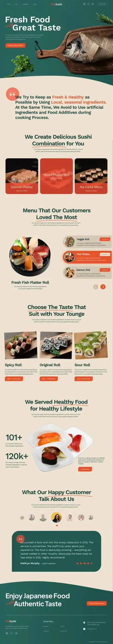
Task: Click the Facebook icon in the footer
Action: click(x=12, y=633)
